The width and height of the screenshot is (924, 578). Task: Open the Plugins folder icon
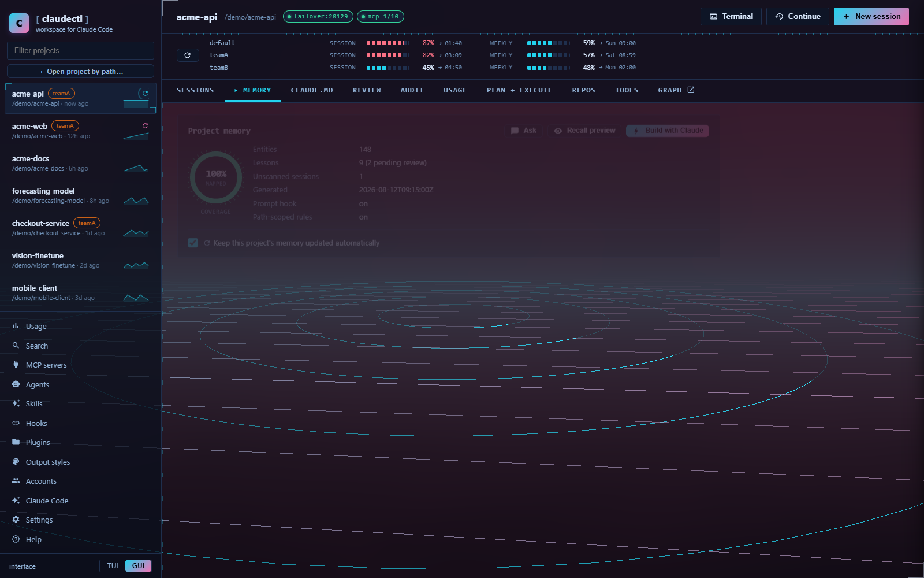(16, 442)
